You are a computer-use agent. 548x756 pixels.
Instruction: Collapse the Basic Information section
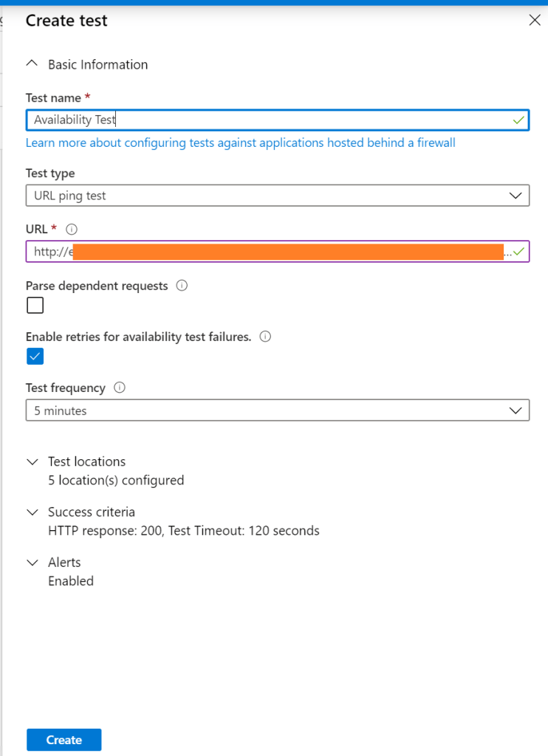(x=32, y=64)
